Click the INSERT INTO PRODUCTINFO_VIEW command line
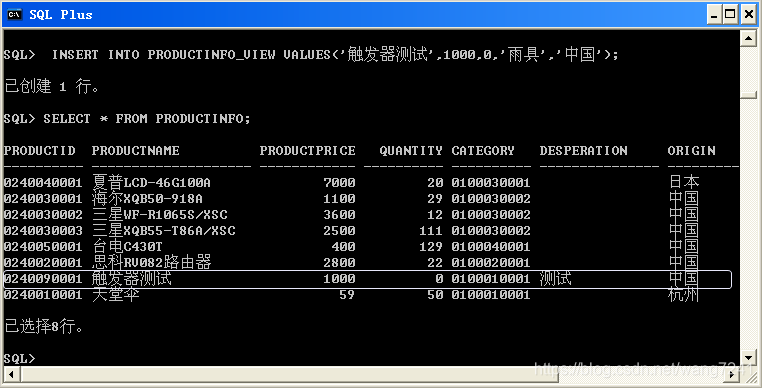The image size is (762, 388). click(x=311, y=54)
